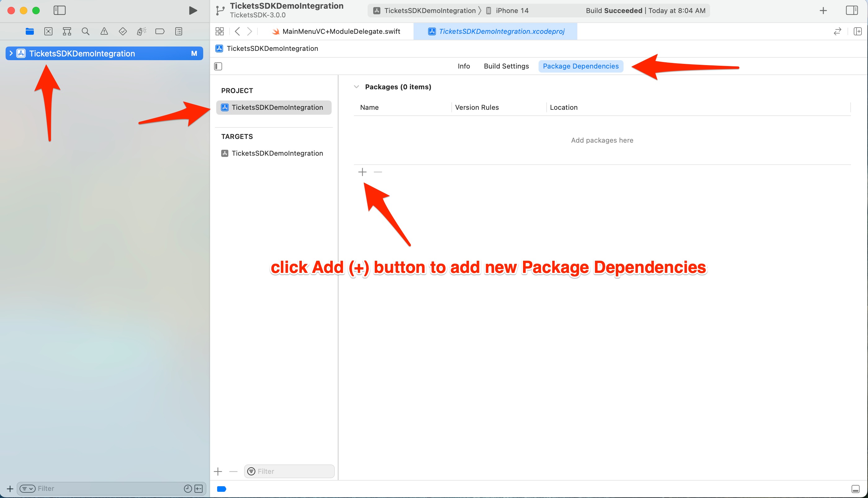Viewport: 868px width, 498px height.
Task: Open the symbol navigator icon
Action: coord(67,31)
